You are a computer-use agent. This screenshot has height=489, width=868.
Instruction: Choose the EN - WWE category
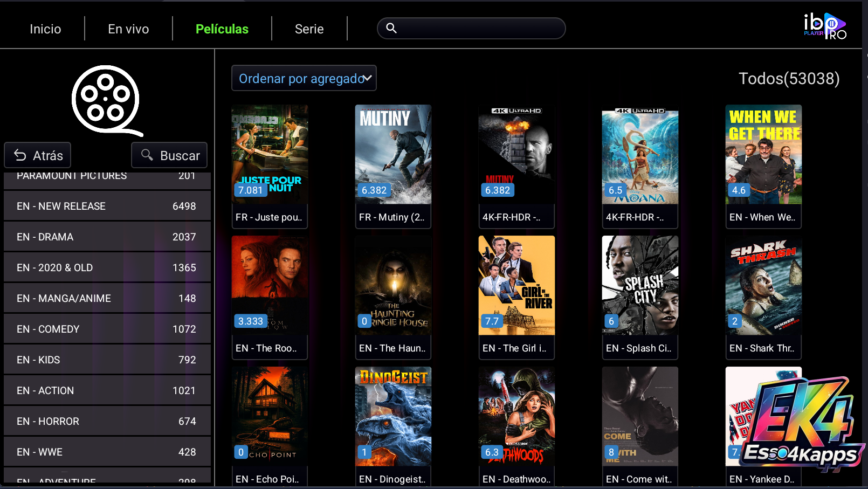(x=107, y=452)
